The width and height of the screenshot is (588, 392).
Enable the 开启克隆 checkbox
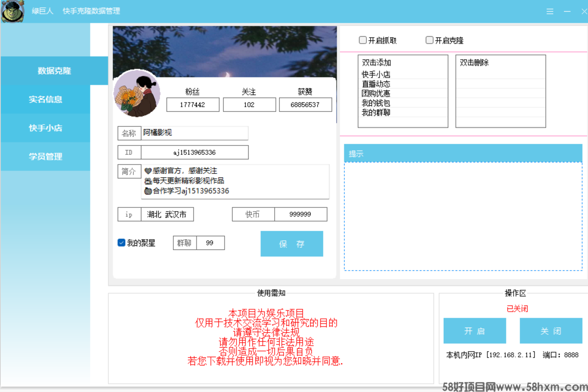pyautogui.click(x=429, y=40)
